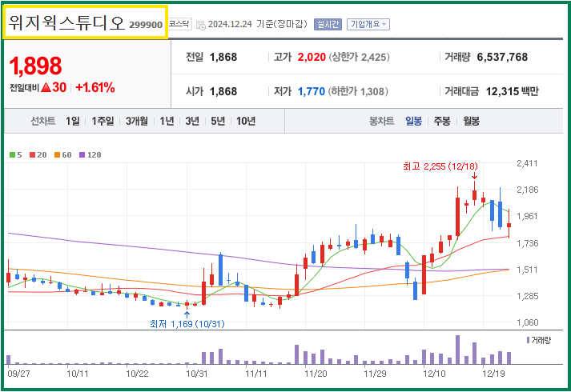Click the 코스닥 market label

click(x=179, y=24)
